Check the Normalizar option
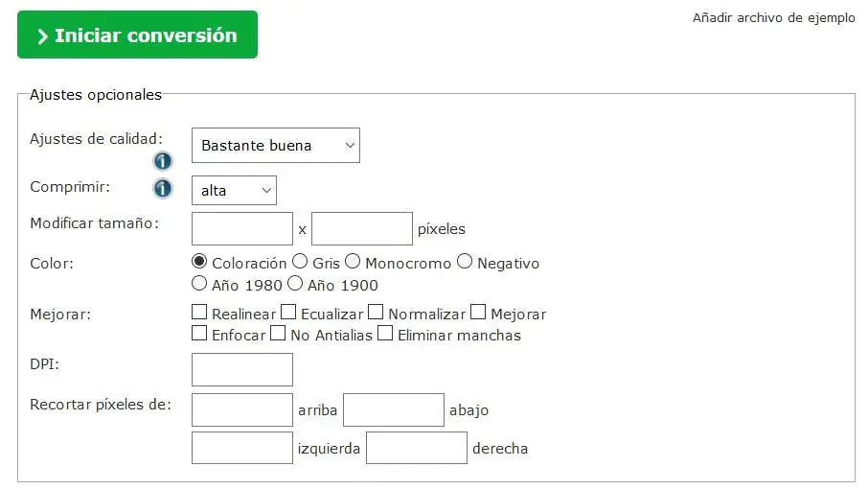868x490 pixels. pyautogui.click(x=377, y=313)
